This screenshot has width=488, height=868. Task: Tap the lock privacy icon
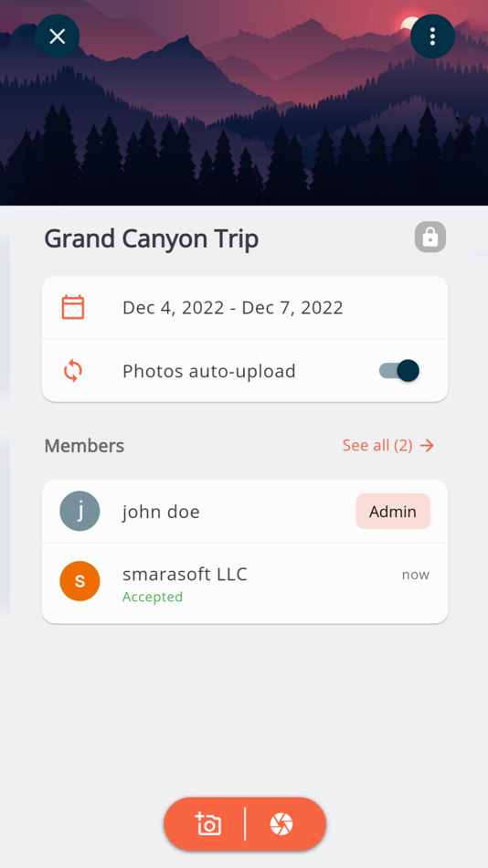pyautogui.click(x=430, y=237)
